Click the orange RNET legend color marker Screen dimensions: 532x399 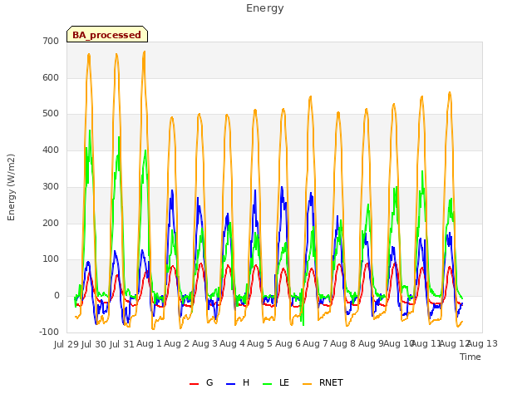coord(307,384)
